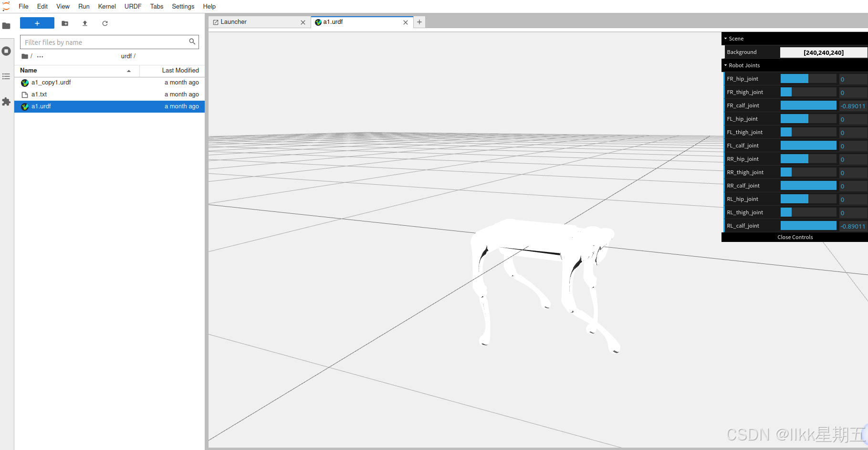Collapse the Robot Joints folder
Screen dimensions: 868x450
point(795,65)
